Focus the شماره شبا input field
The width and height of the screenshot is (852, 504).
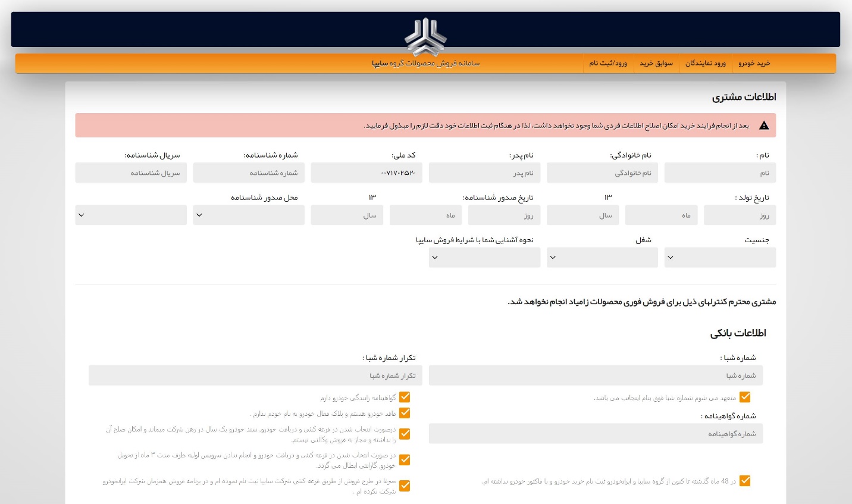(x=596, y=375)
